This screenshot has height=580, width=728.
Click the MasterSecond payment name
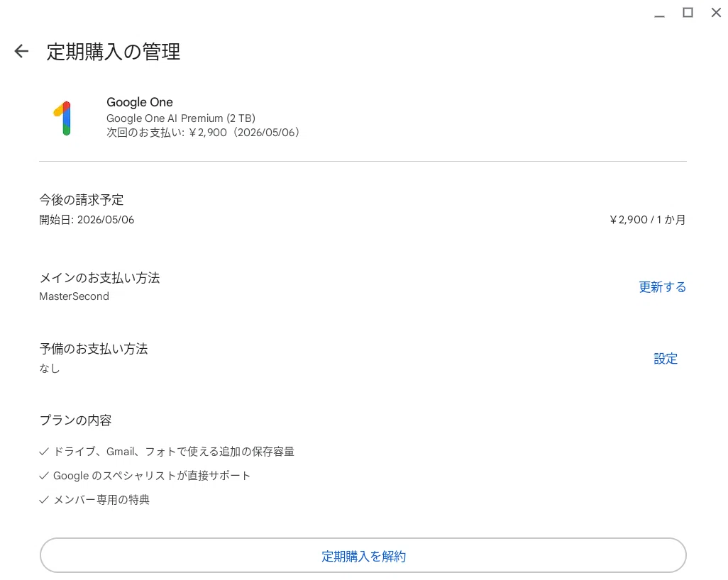point(74,296)
